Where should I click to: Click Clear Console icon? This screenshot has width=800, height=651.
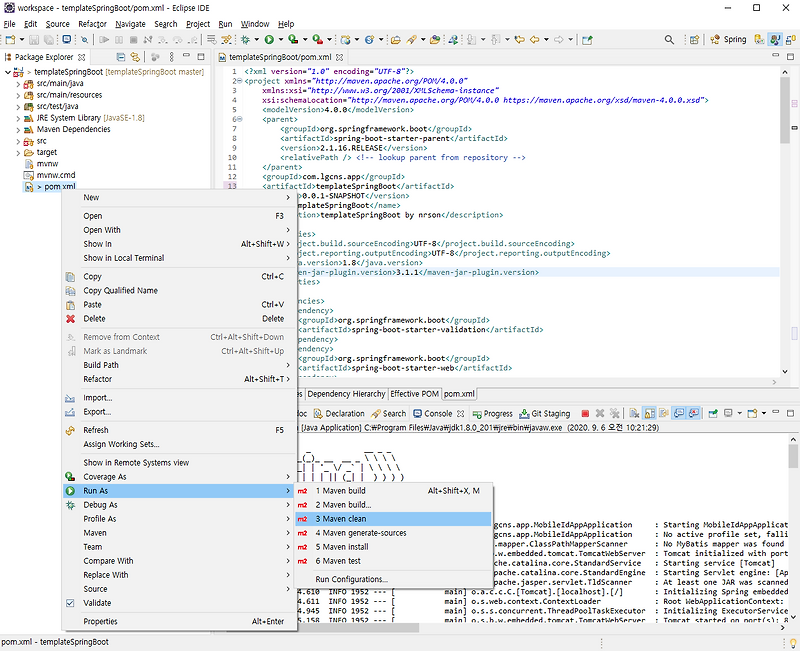(x=634, y=413)
